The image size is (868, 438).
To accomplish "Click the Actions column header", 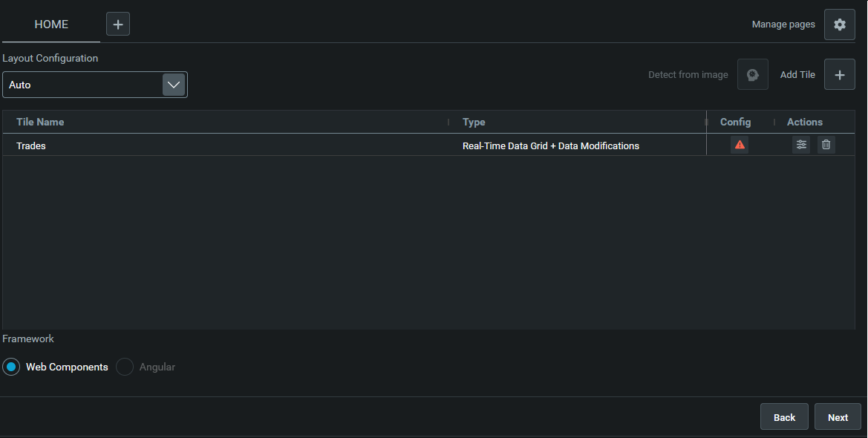I will (x=804, y=122).
